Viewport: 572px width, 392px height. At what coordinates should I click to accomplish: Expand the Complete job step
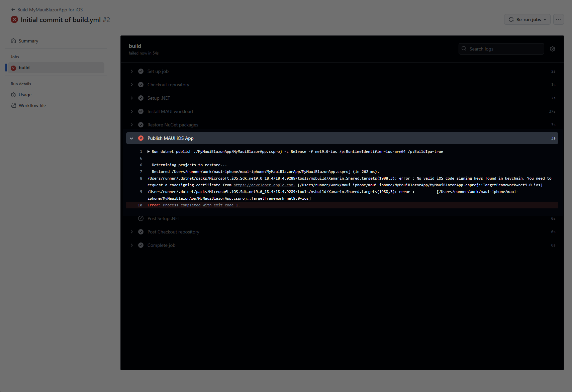pos(131,245)
